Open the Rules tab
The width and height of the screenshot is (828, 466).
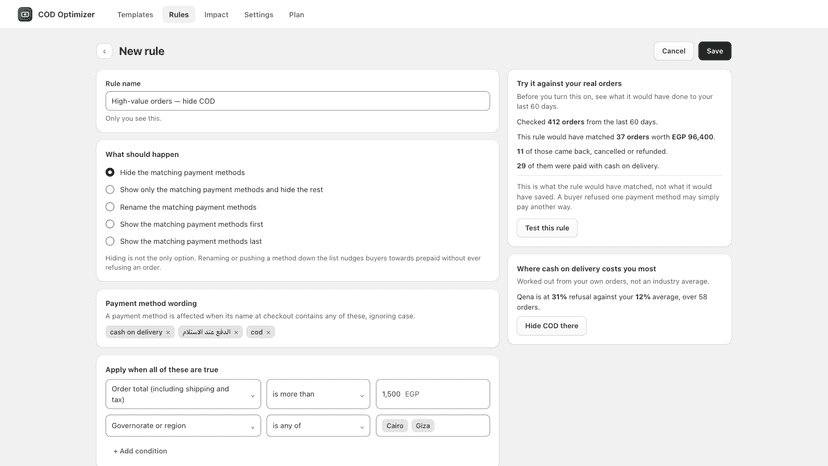click(178, 15)
